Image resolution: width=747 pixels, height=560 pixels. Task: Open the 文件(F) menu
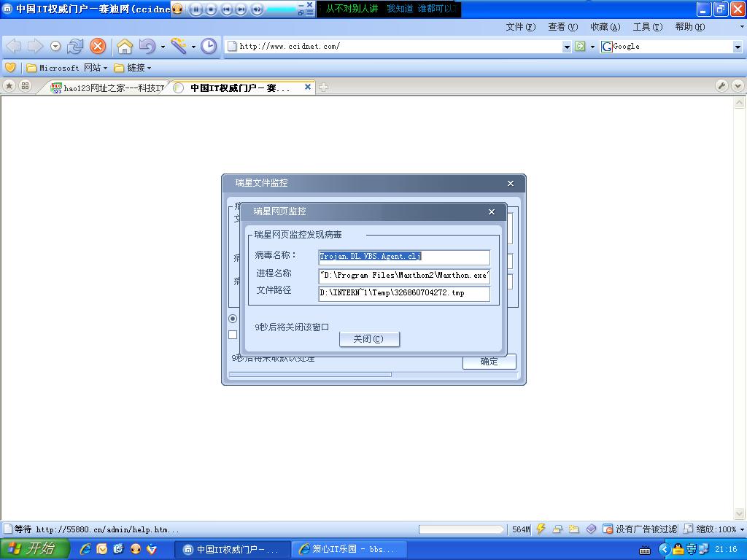tap(520, 27)
